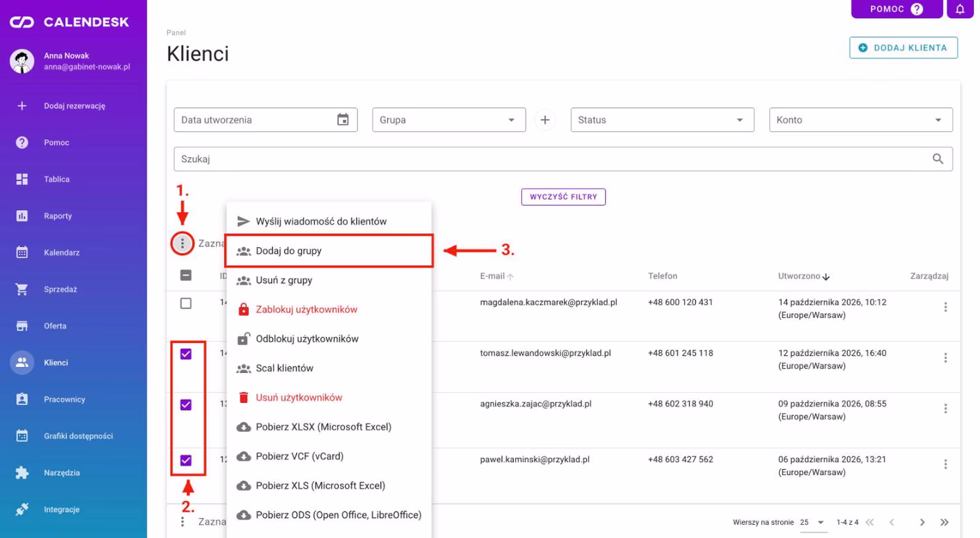980x538 pixels.
Task: Select Usuń z grupy menu item
Action: [329, 280]
